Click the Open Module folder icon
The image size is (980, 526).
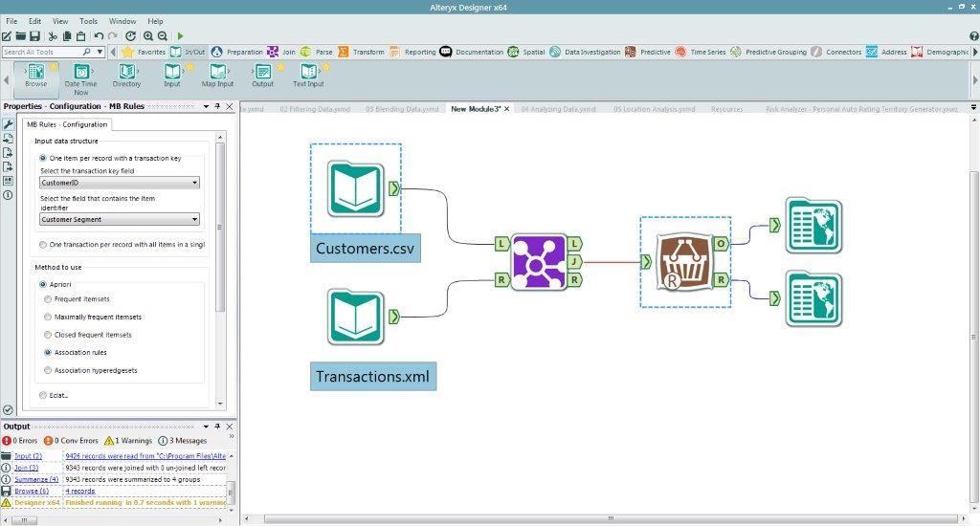(x=21, y=36)
